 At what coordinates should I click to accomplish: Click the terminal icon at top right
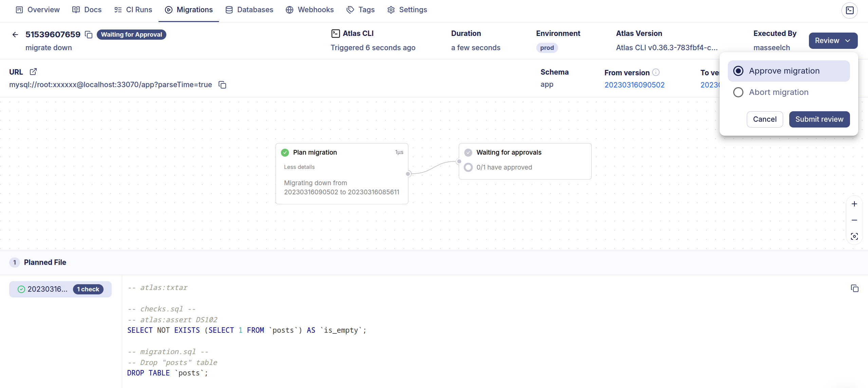click(849, 10)
